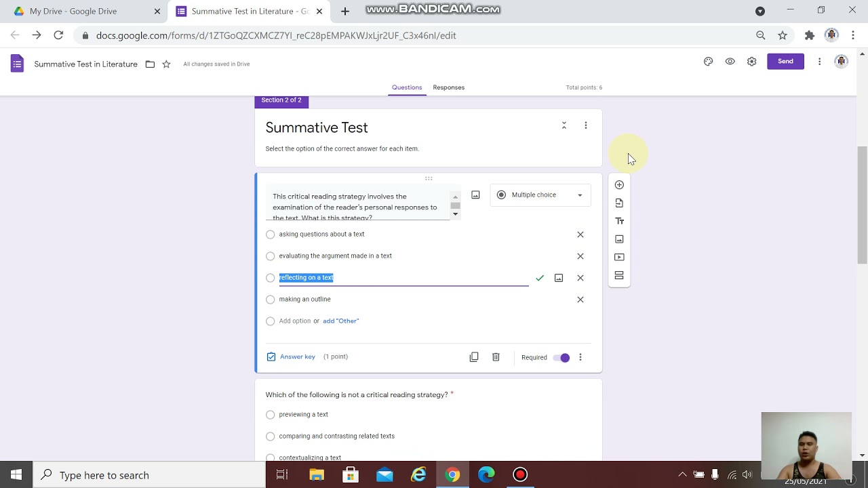This screenshot has width=868, height=488.
Task: Open a new browser tab
Action: [345, 11]
